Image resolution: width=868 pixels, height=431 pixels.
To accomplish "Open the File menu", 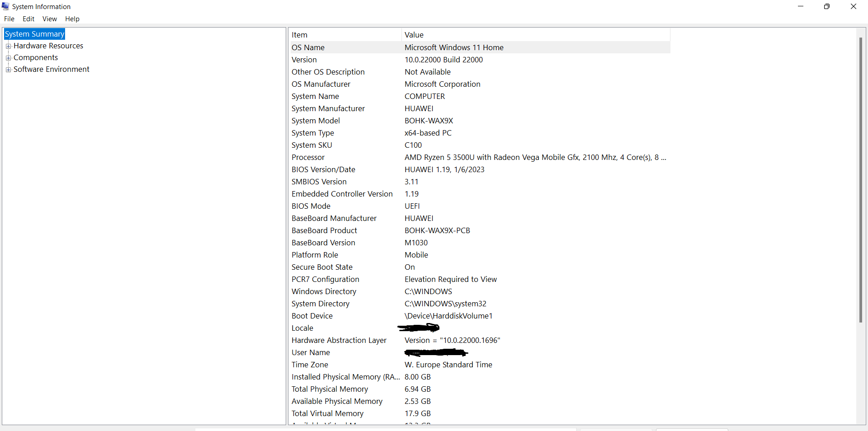I will [9, 19].
